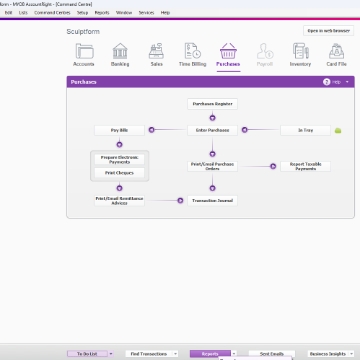Image resolution: width=360 pixels, height=360 pixels.
Task: Click down arrow icon below Print Cheques
Action: [119, 188]
